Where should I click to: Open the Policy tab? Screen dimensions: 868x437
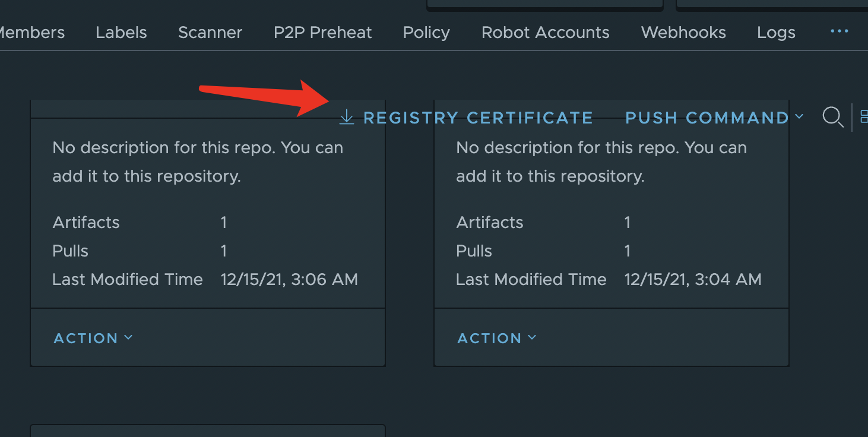point(426,32)
